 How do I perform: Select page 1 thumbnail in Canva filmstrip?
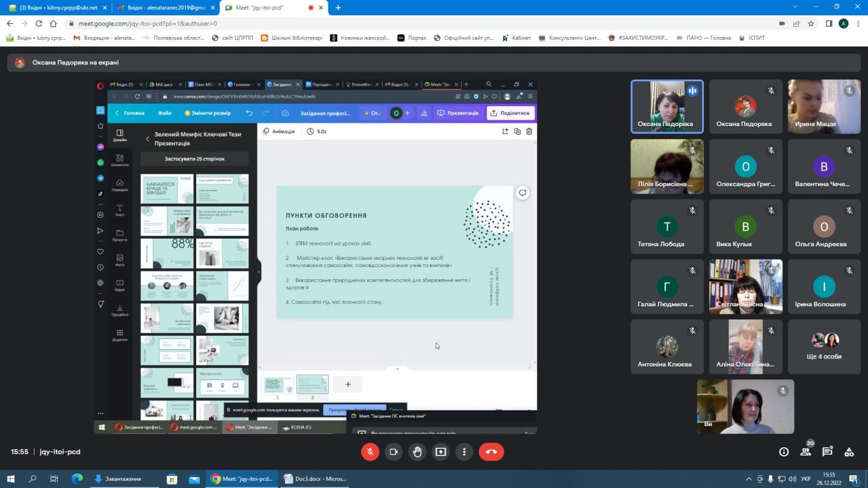278,384
